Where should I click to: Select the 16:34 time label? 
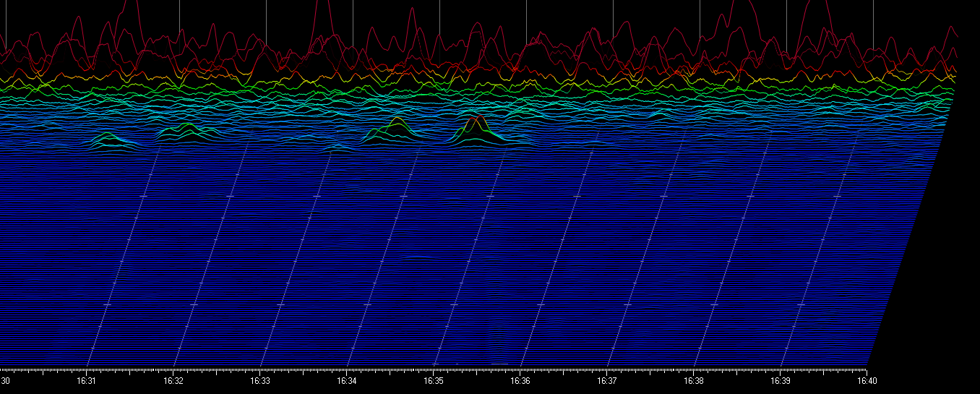[347, 380]
